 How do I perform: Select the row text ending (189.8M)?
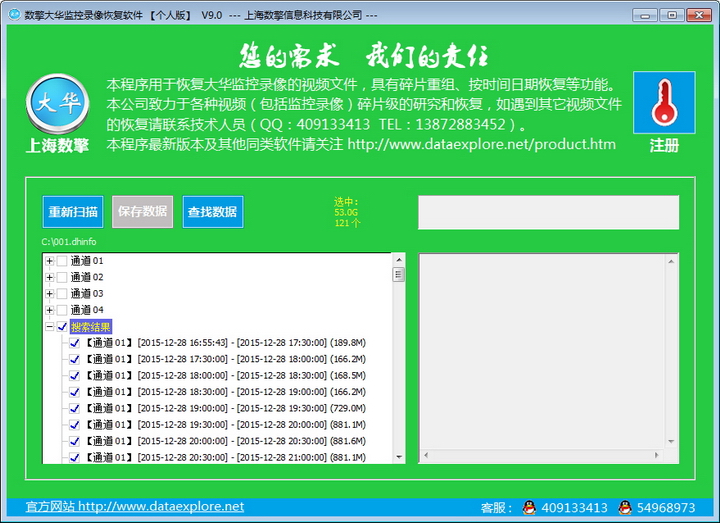pyautogui.click(x=225, y=343)
